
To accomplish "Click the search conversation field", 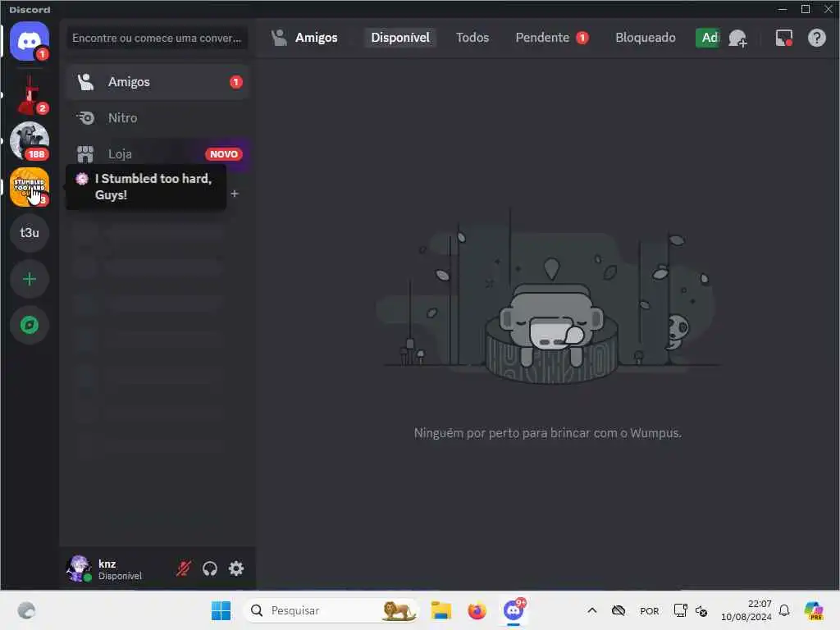I will point(157,38).
